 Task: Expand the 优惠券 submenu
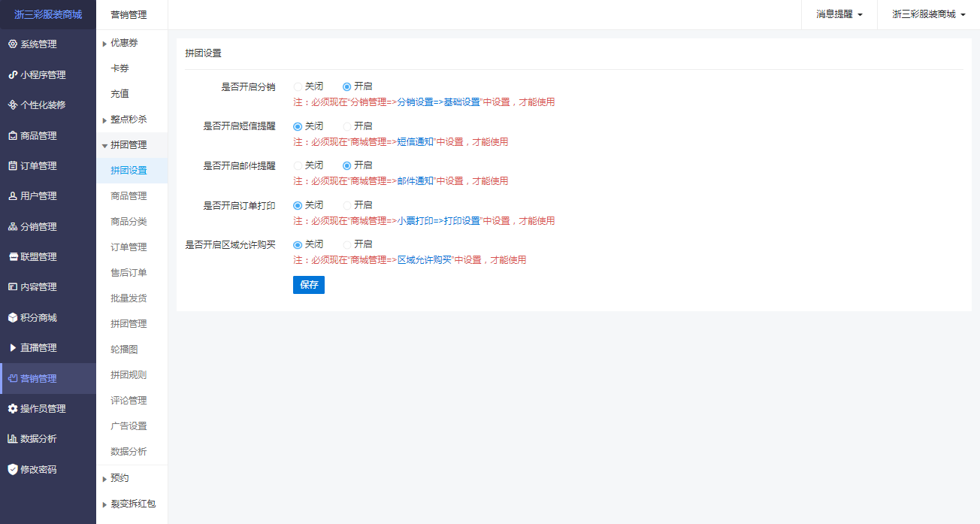132,43
